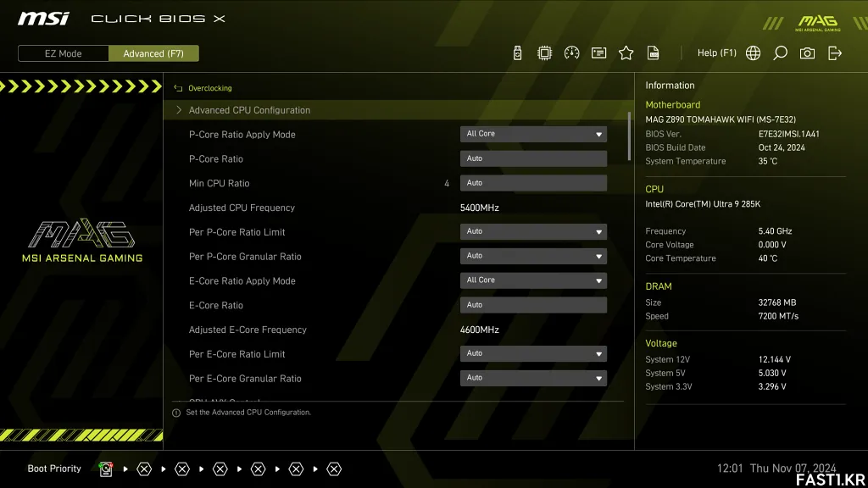The height and width of the screenshot is (488, 868).
Task: Click Help (F1) button
Action: [716, 53]
